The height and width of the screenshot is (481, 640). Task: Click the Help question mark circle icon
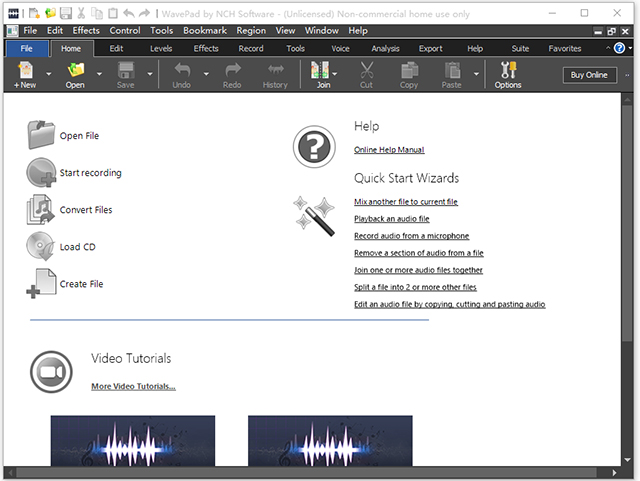(x=314, y=147)
